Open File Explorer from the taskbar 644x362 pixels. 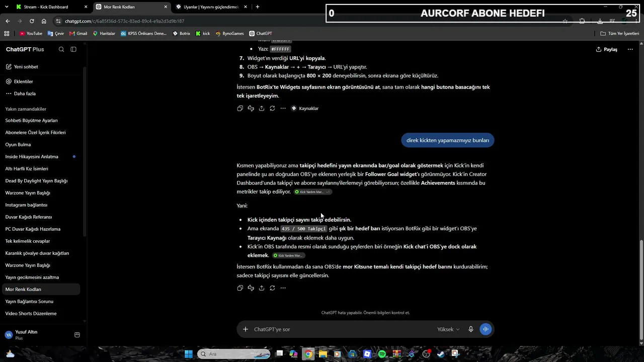point(323,354)
